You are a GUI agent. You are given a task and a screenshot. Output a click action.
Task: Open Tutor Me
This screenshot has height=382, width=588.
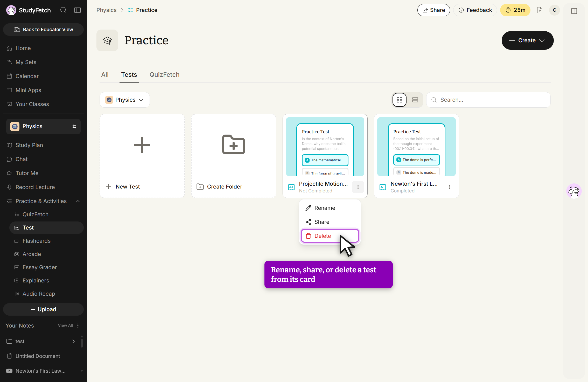[x=44, y=173]
